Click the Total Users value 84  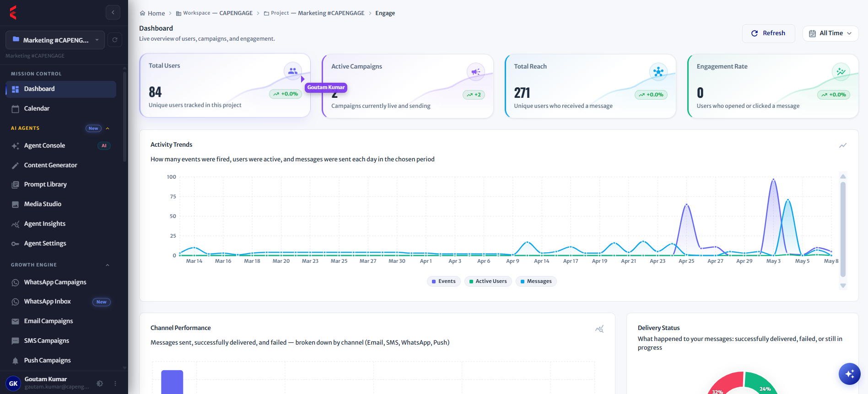point(155,92)
